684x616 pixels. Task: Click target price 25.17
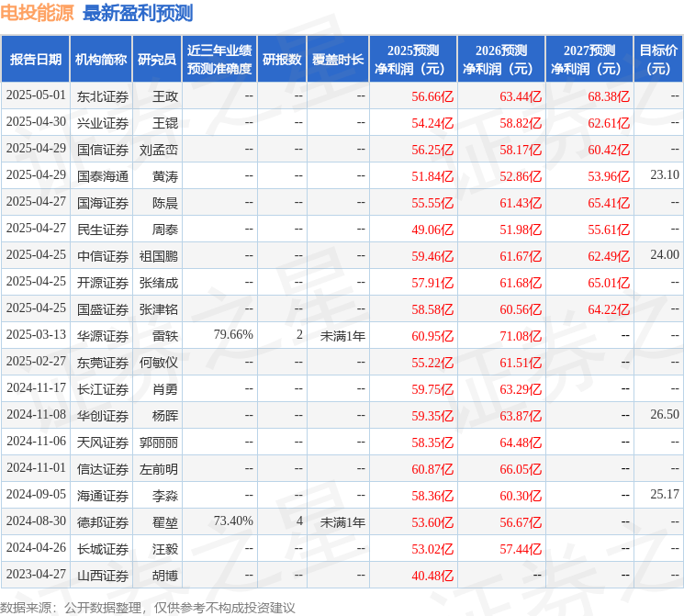point(665,494)
